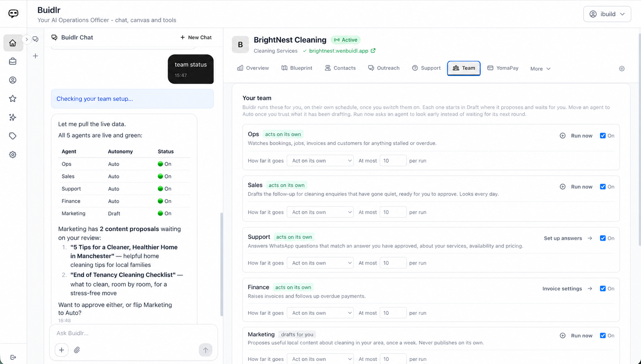Start a New Chat
Viewport: 641px width, 364px height.
coord(196,37)
